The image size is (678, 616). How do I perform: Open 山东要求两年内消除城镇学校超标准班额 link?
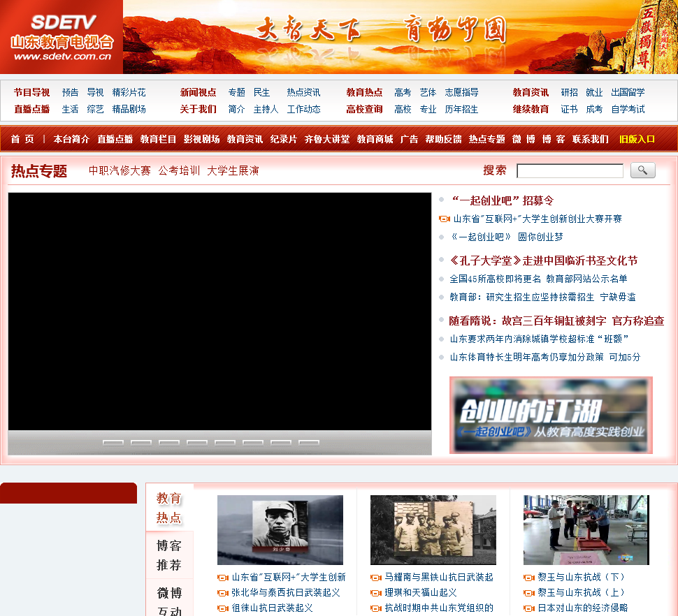click(539, 339)
